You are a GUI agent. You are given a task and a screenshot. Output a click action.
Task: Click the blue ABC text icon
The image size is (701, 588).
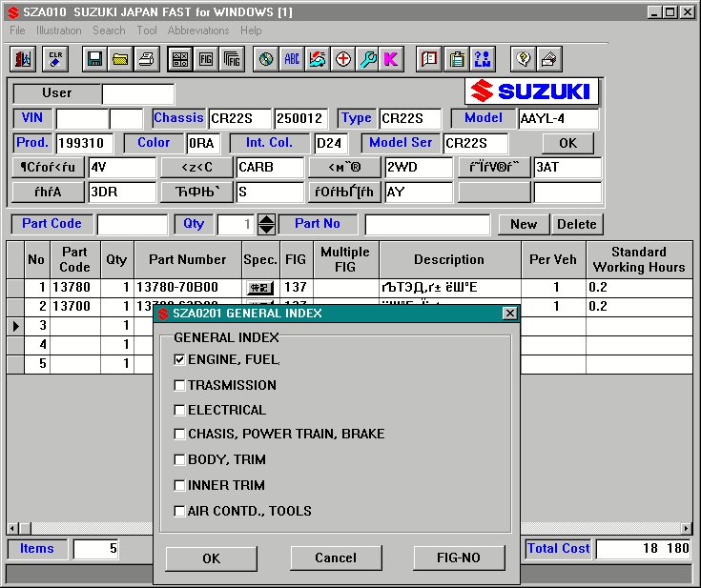click(292, 59)
